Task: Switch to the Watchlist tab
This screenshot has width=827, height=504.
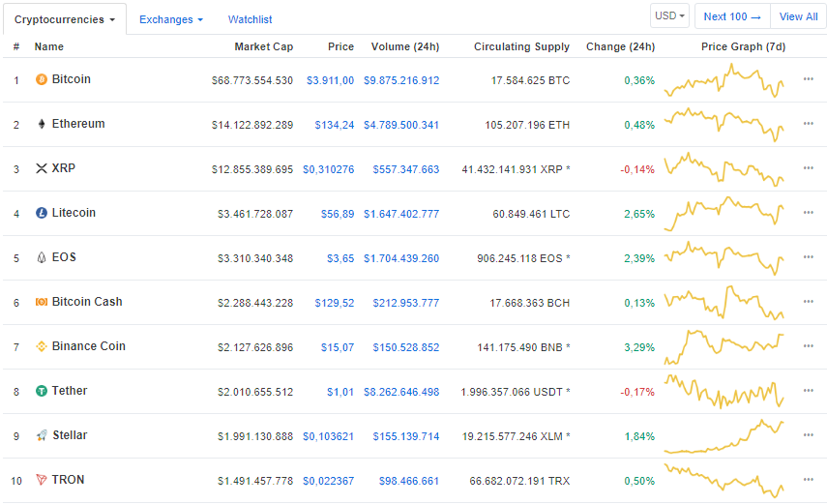Action: coord(250,19)
